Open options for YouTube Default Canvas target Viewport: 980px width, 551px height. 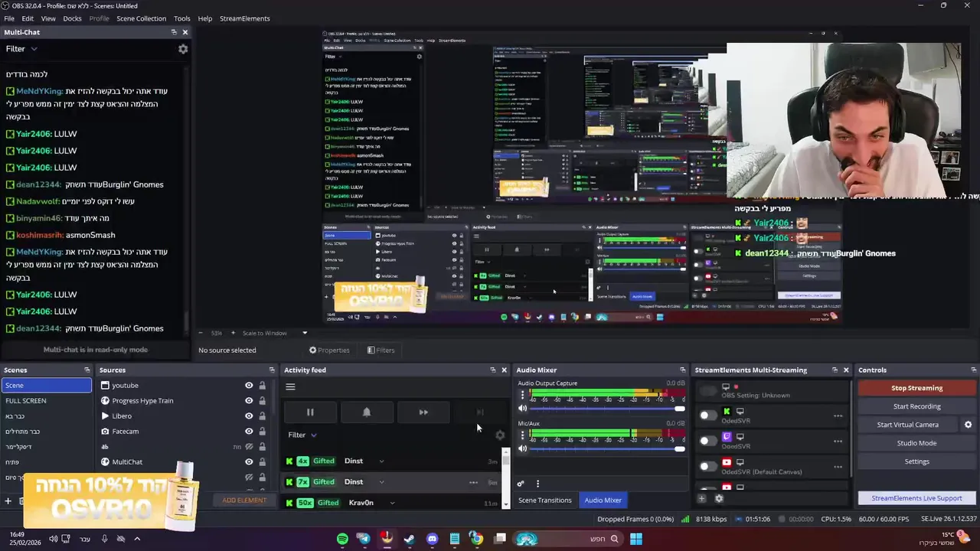838,467
